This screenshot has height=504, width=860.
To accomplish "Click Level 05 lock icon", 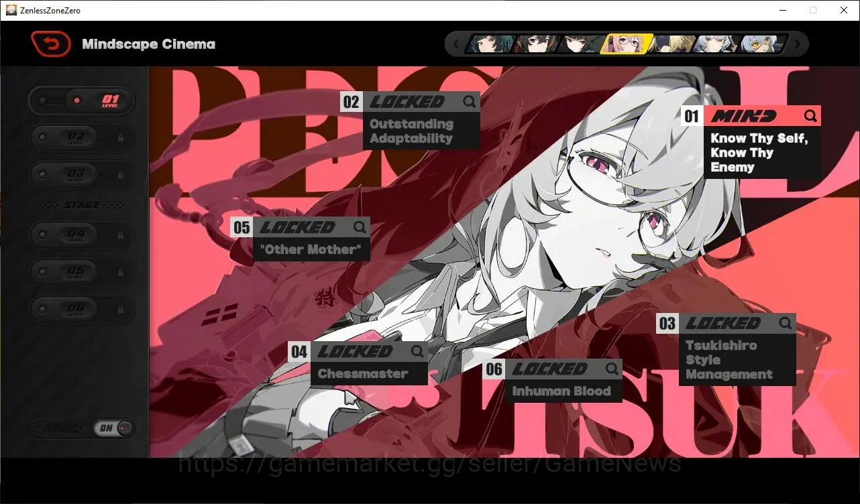I will [x=121, y=273].
